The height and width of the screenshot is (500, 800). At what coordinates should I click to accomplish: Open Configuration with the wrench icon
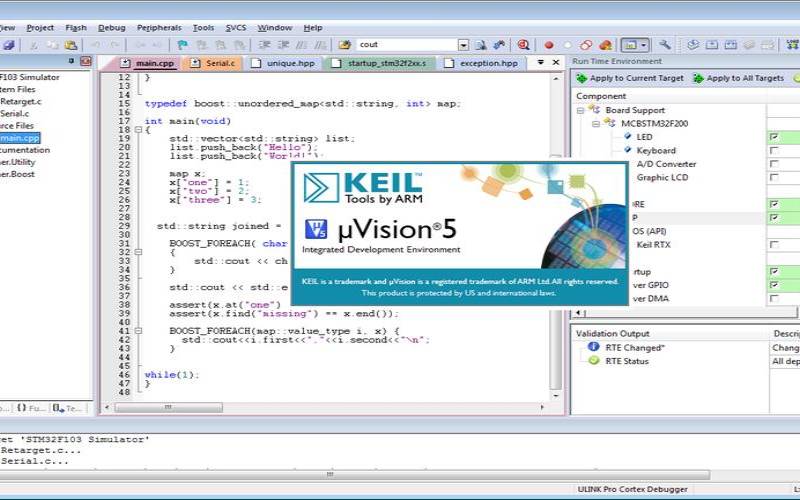coord(664,45)
